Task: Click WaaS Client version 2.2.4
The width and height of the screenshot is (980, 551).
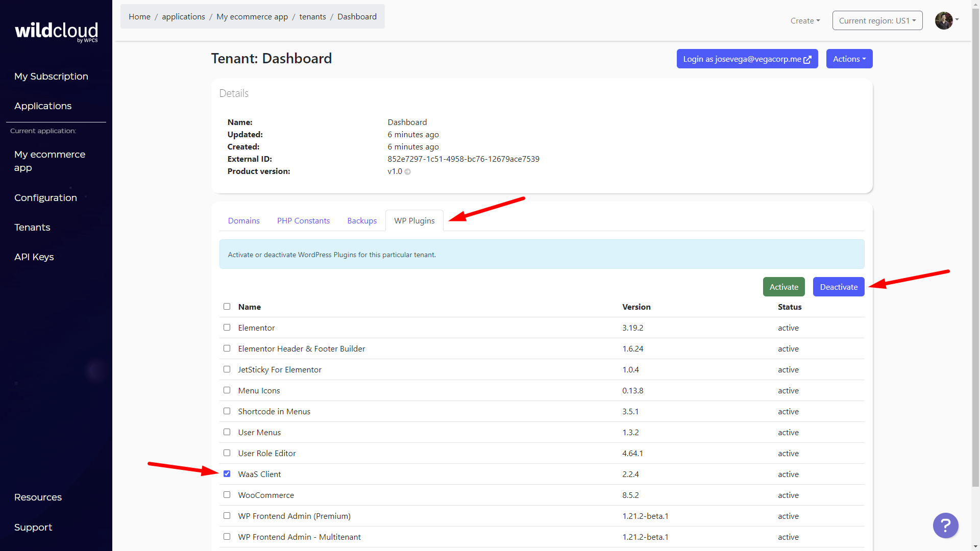Action: pyautogui.click(x=630, y=474)
